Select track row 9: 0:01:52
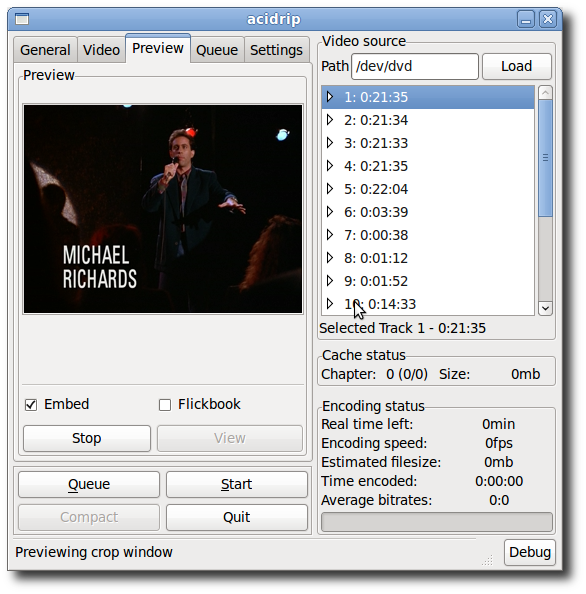Screen dimensions: 586x594 (x=428, y=281)
